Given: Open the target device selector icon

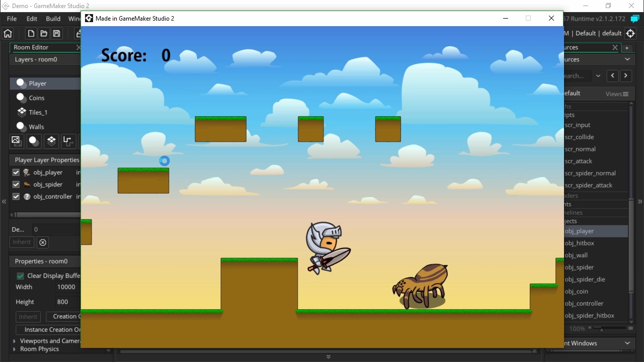Looking at the screenshot, I should click(x=631, y=33).
